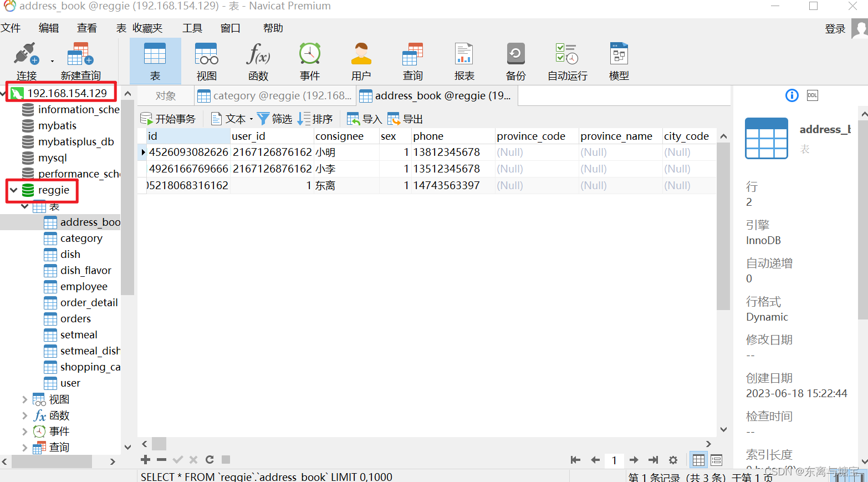Screen dimensions: 868x482
Task: Collapse the reggie database node
Action: point(14,190)
